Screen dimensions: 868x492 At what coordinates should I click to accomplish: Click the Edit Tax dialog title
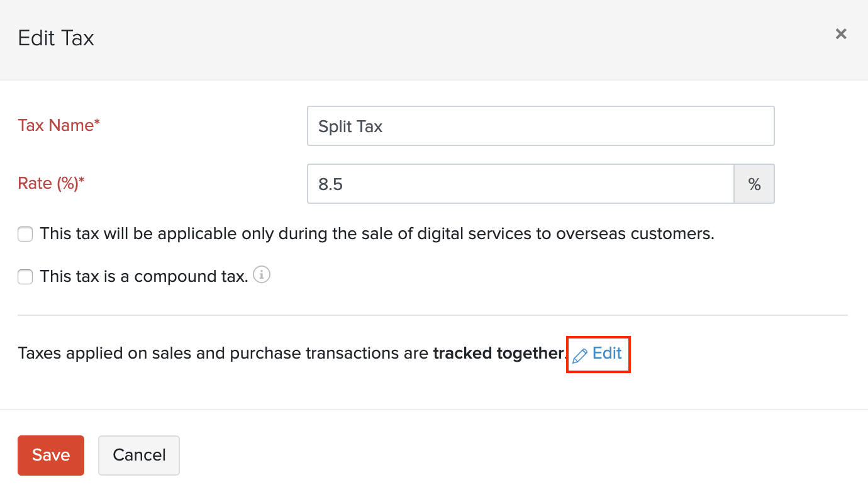[x=56, y=38]
